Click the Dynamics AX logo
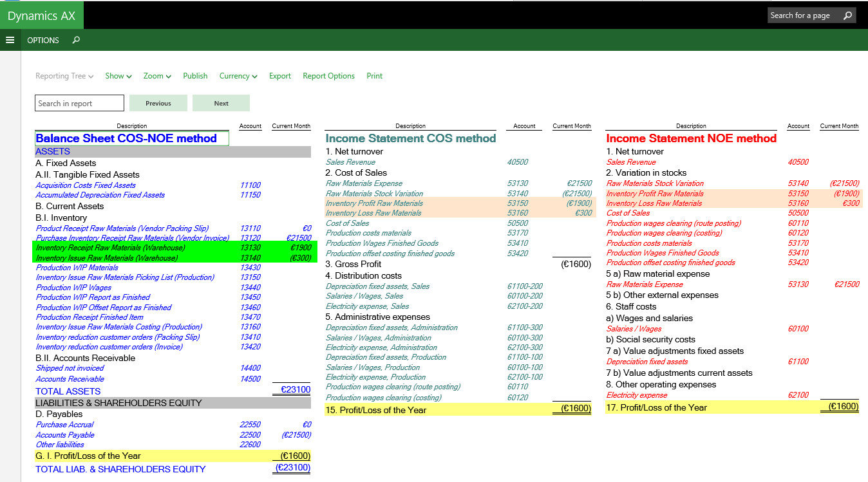This screenshot has width=868, height=482. pos(41,15)
